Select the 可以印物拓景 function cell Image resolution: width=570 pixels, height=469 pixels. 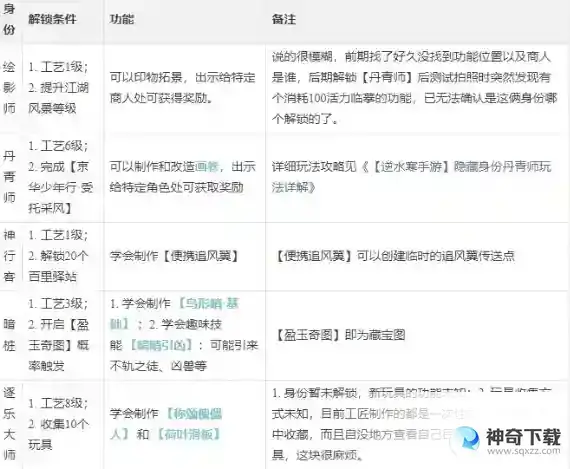[183, 88]
